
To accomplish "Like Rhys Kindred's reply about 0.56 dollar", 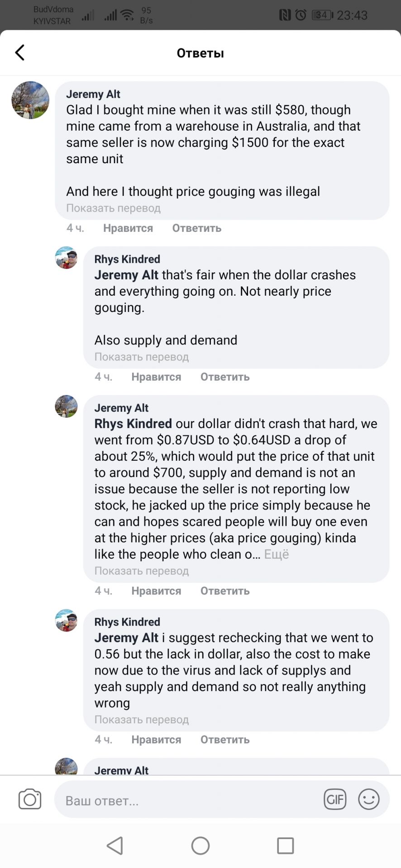I will click(156, 740).
